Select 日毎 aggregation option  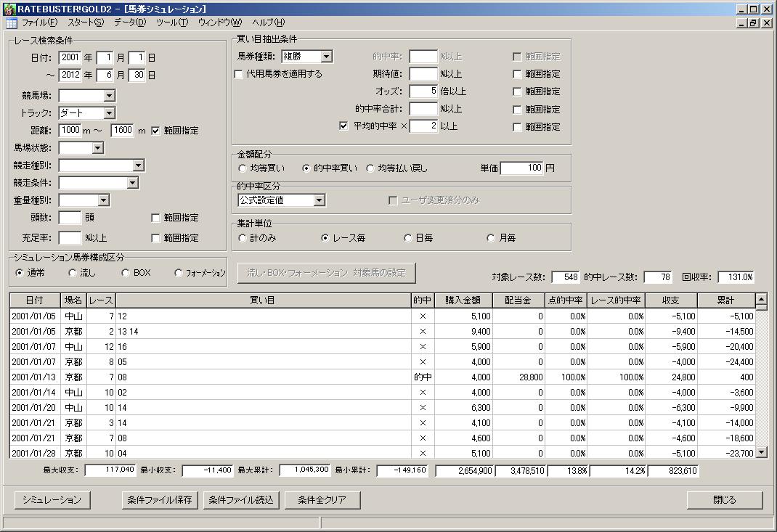coord(408,238)
